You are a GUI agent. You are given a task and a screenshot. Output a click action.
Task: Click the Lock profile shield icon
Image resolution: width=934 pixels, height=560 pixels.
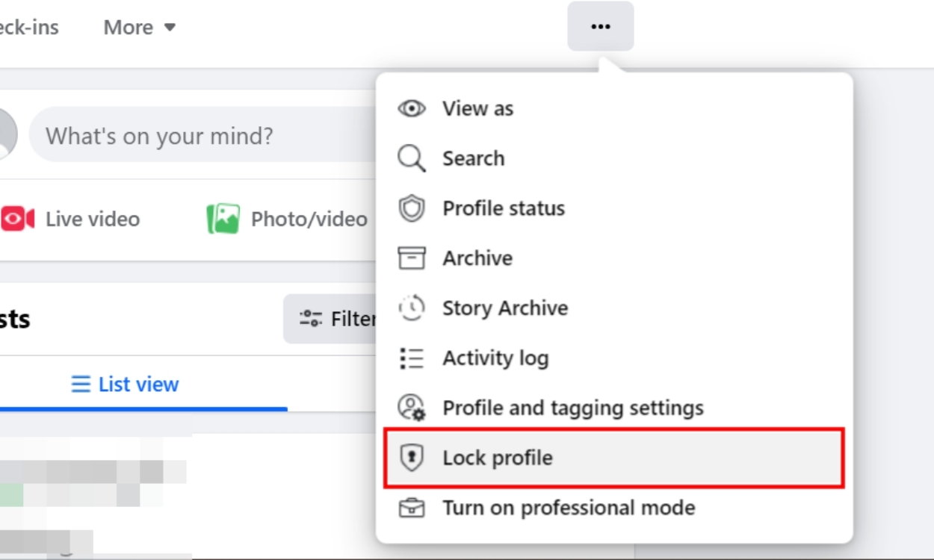coord(410,458)
